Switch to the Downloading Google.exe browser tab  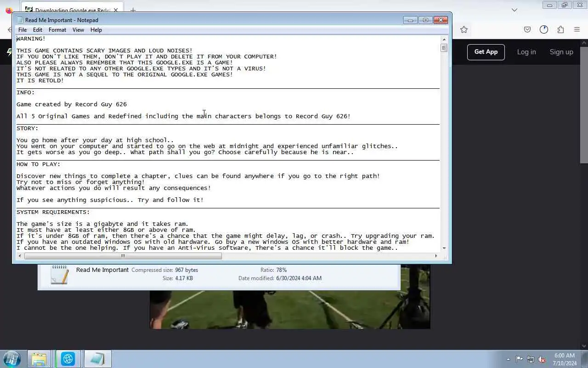tap(71, 10)
